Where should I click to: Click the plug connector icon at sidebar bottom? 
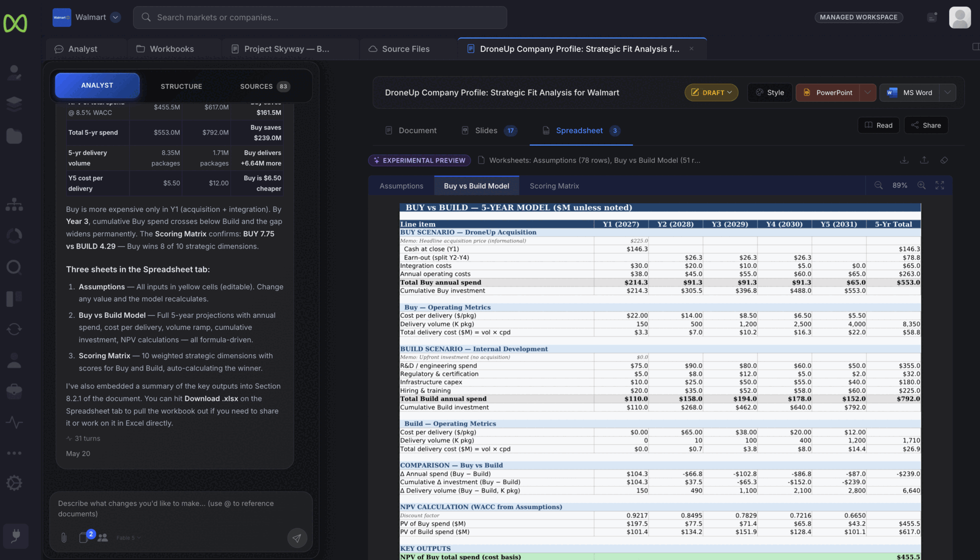(15, 536)
